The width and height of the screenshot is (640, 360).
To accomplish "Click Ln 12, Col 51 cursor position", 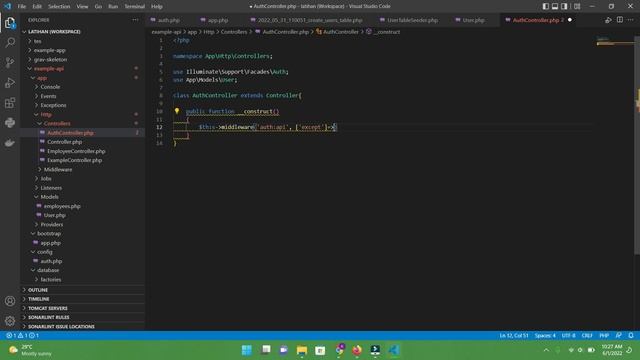I will tap(513, 335).
